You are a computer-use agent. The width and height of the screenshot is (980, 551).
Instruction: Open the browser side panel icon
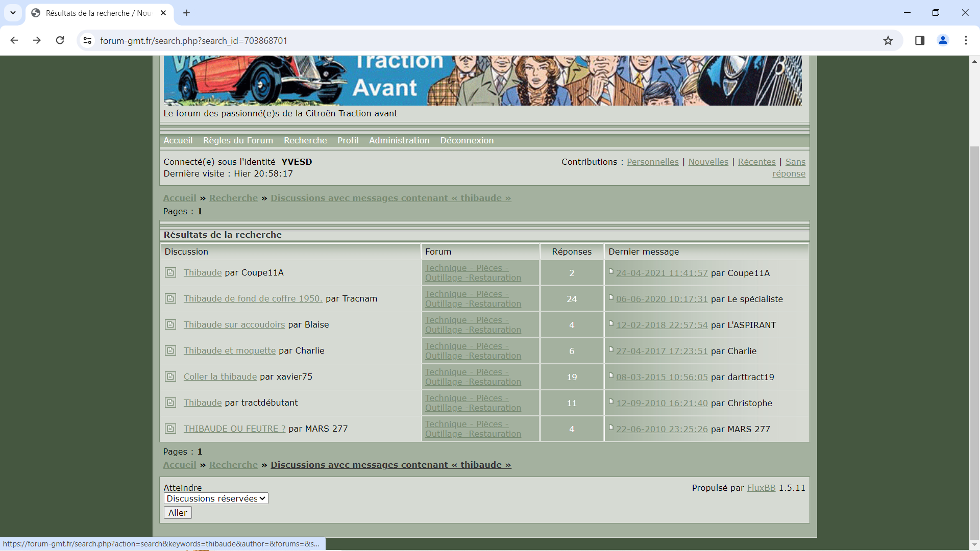coord(920,41)
